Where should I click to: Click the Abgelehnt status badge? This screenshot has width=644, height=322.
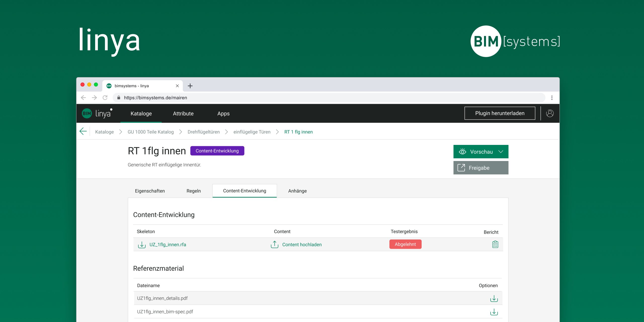pos(405,244)
